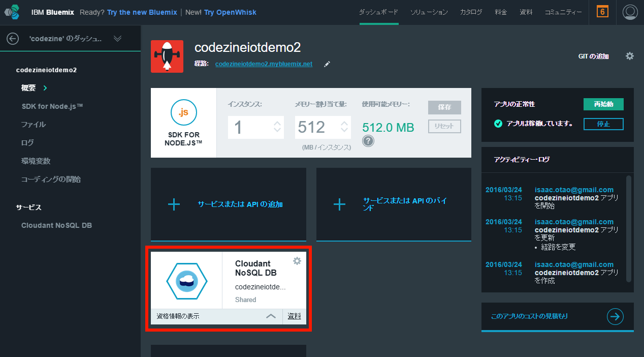The height and width of the screenshot is (357, 644).
Task: Select ログ in the sidebar
Action: tap(27, 143)
